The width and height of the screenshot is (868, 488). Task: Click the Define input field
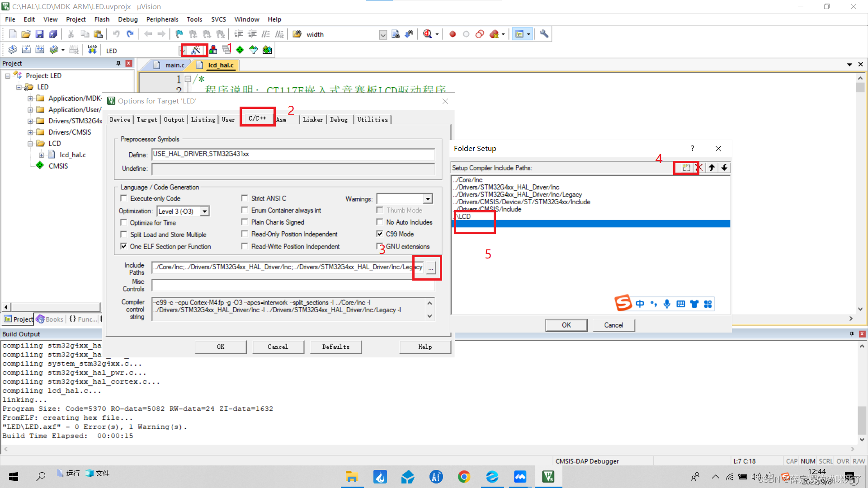tap(293, 155)
